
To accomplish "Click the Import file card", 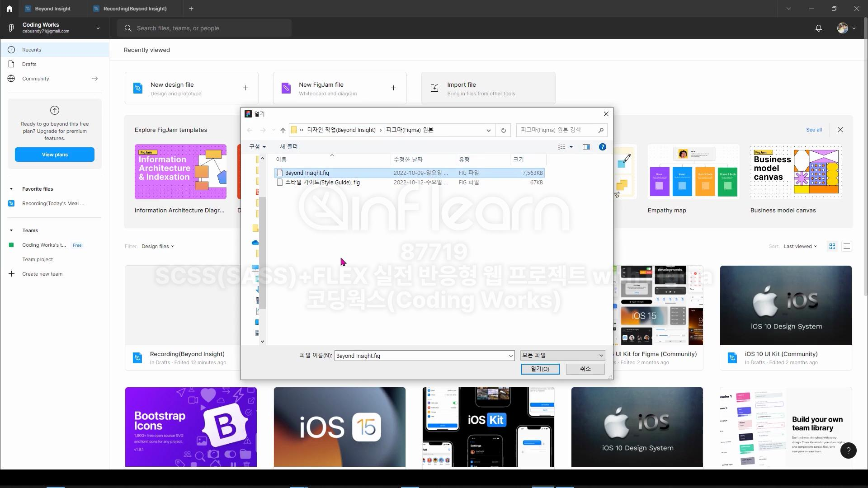I will (488, 88).
